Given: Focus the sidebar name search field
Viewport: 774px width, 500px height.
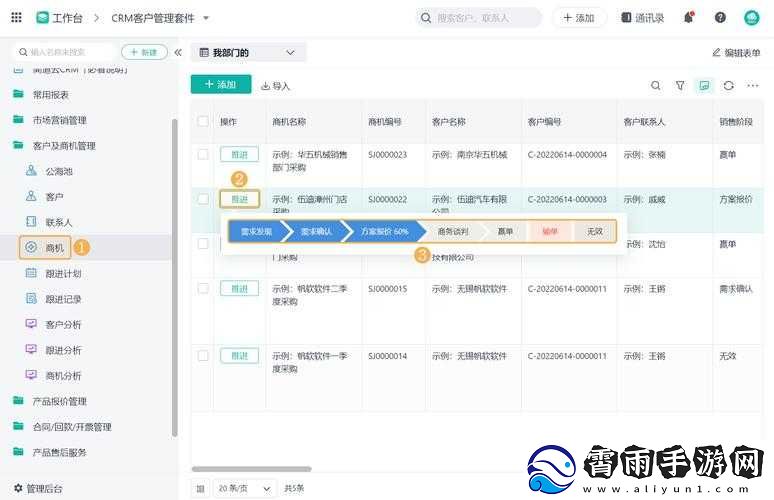Looking at the screenshot, I should pyautogui.click(x=65, y=52).
